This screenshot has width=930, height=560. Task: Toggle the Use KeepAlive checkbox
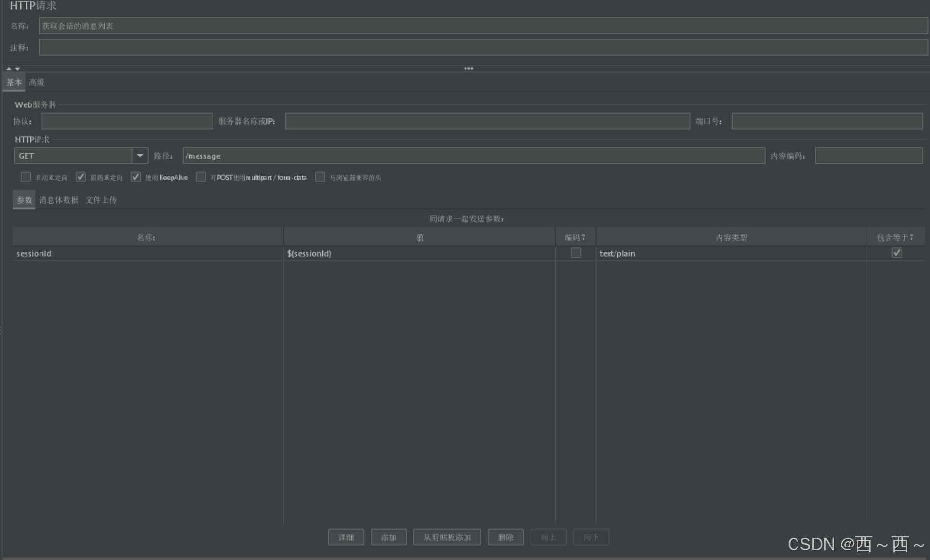136,177
